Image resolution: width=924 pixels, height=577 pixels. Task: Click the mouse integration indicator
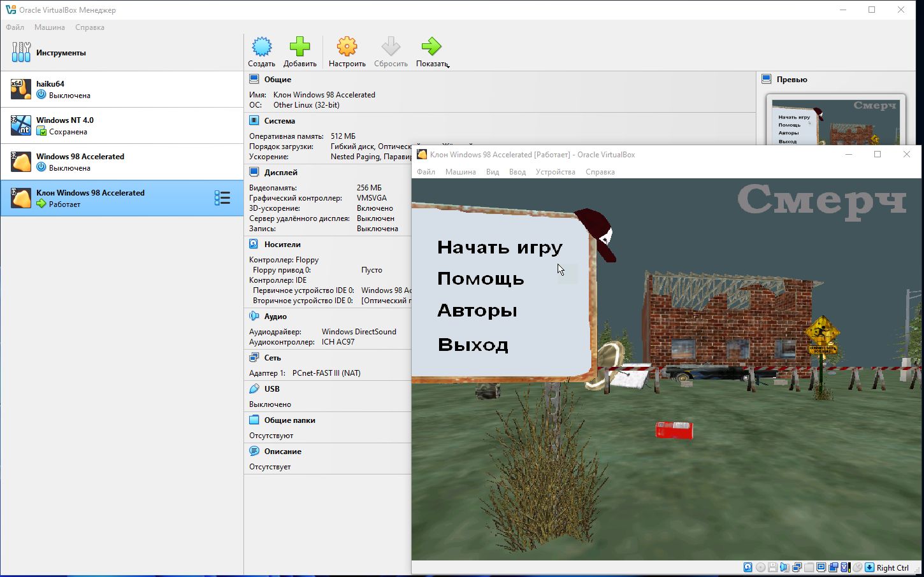857,567
